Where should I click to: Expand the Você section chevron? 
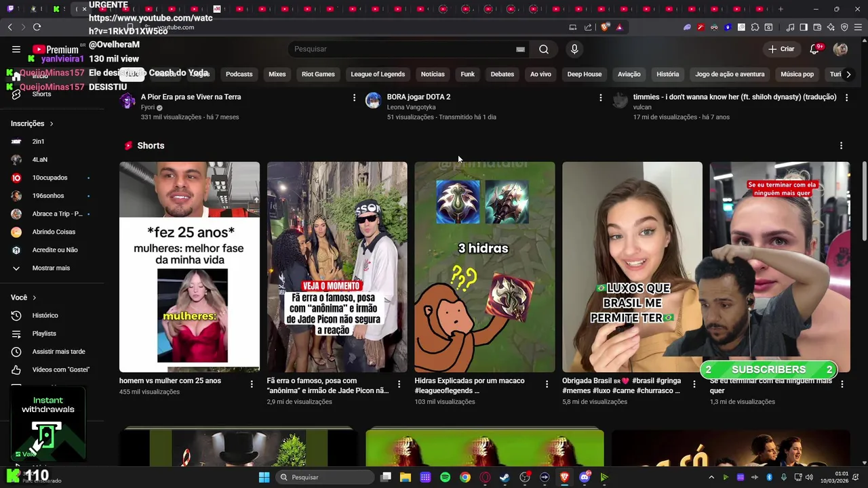[35, 298]
